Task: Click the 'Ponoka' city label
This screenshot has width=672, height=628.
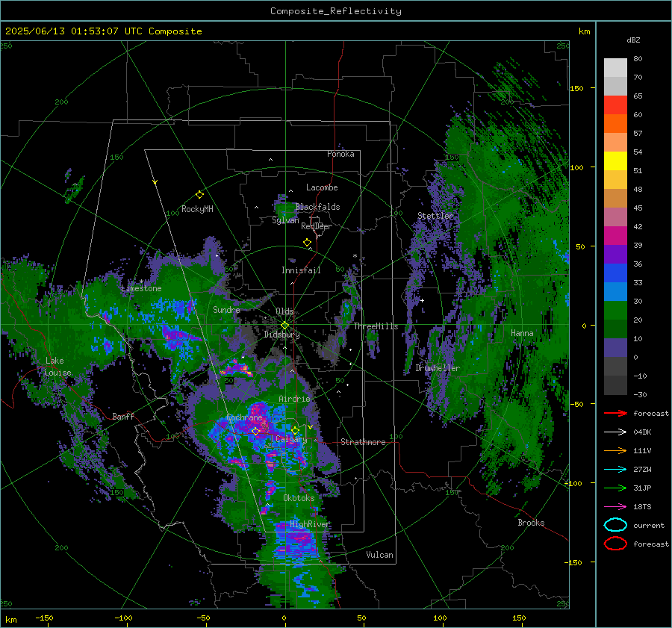Action: pos(340,154)
